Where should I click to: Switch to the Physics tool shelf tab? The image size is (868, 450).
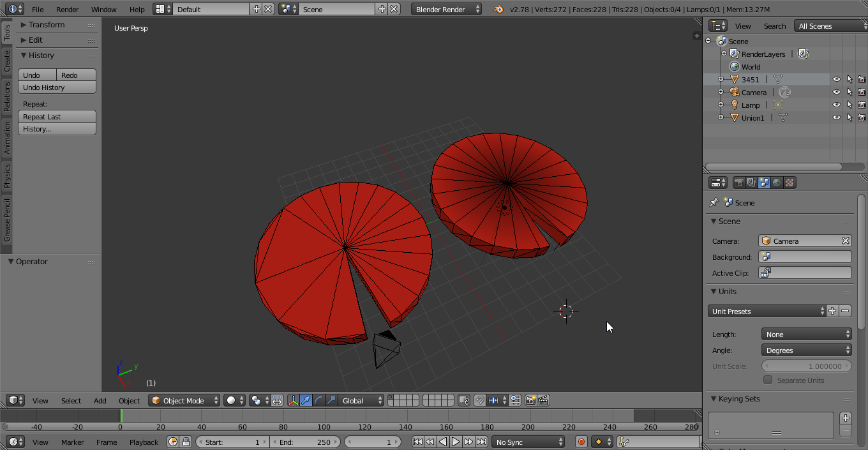point(7,176)
